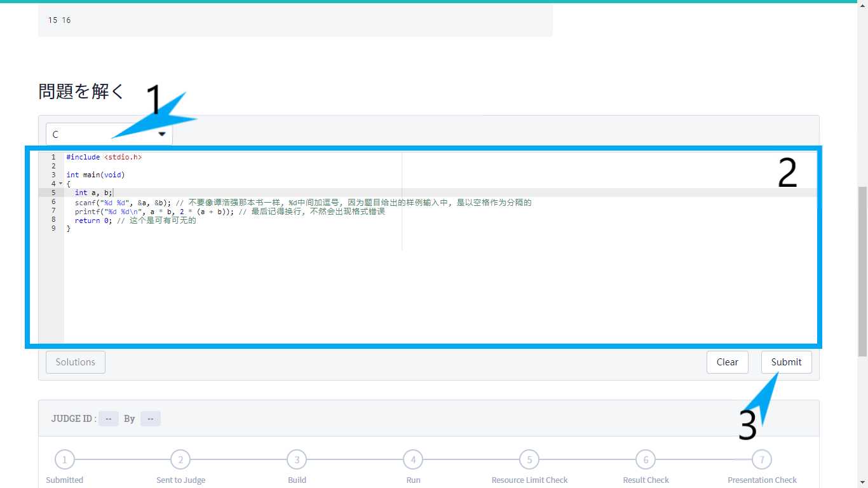This screenshot has height=488, width=868.
Task: Open the C language dropdown
Action: (109, 134)
